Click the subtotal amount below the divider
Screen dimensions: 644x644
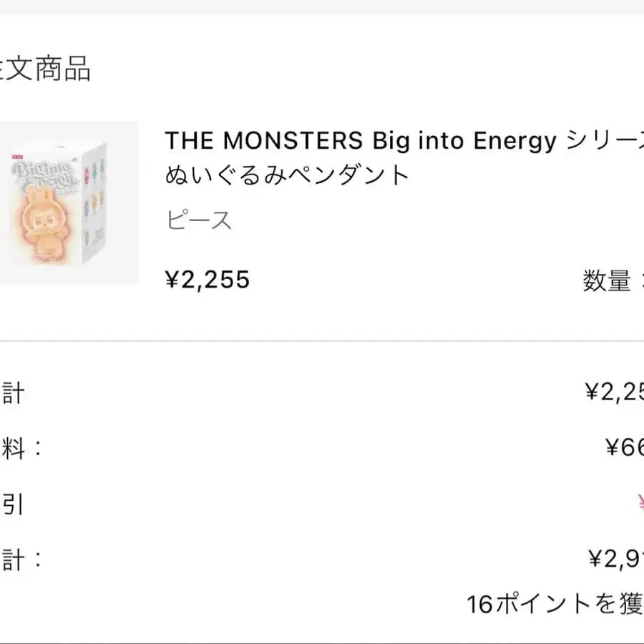(615, 391)
